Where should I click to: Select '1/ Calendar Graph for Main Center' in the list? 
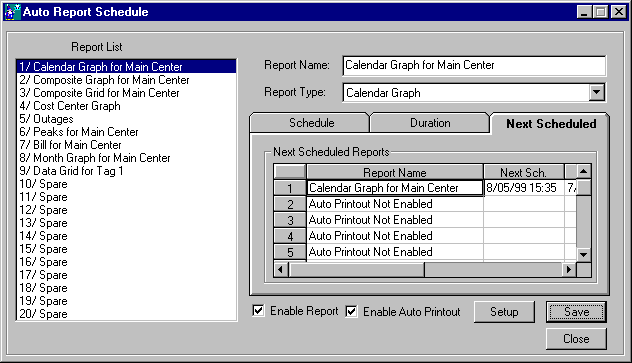click(126, 66)
